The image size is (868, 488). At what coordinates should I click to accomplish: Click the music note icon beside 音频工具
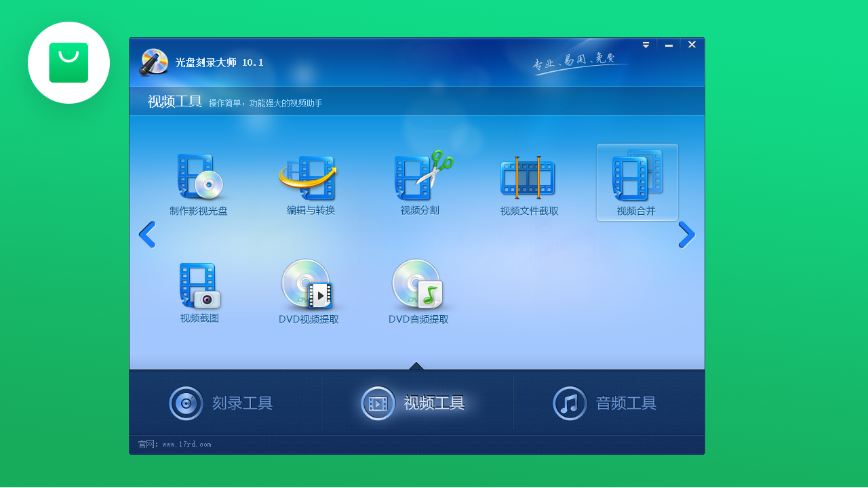(570, 403)
